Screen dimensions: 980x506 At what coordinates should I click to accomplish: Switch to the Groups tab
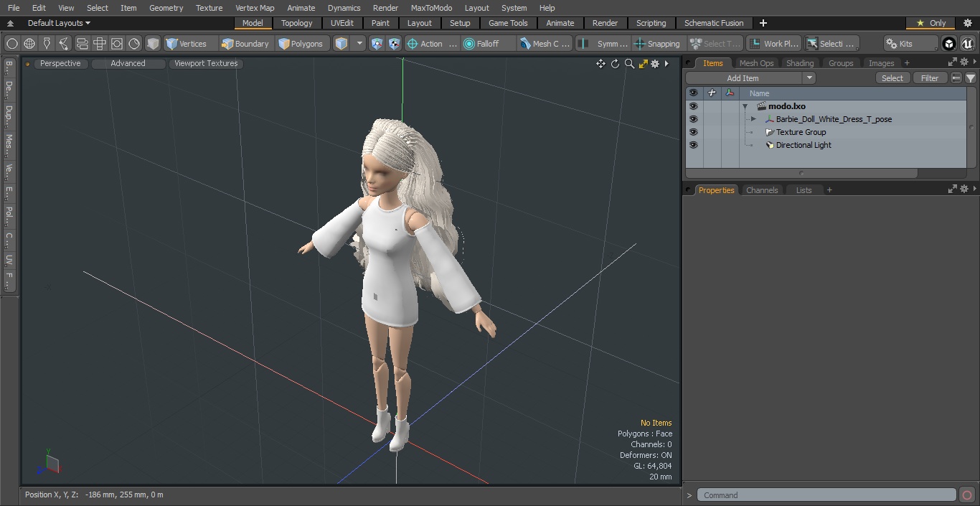(x=841, y=63)
